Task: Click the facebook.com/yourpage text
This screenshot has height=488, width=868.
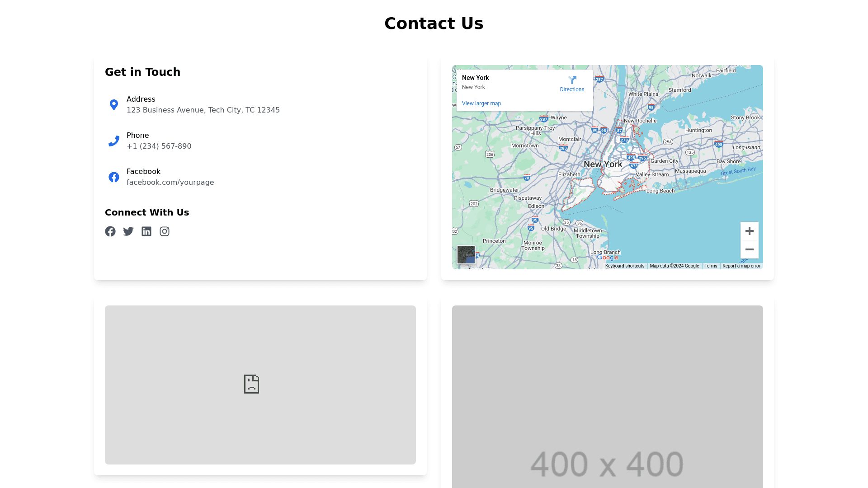Action: tap(170, 183)
